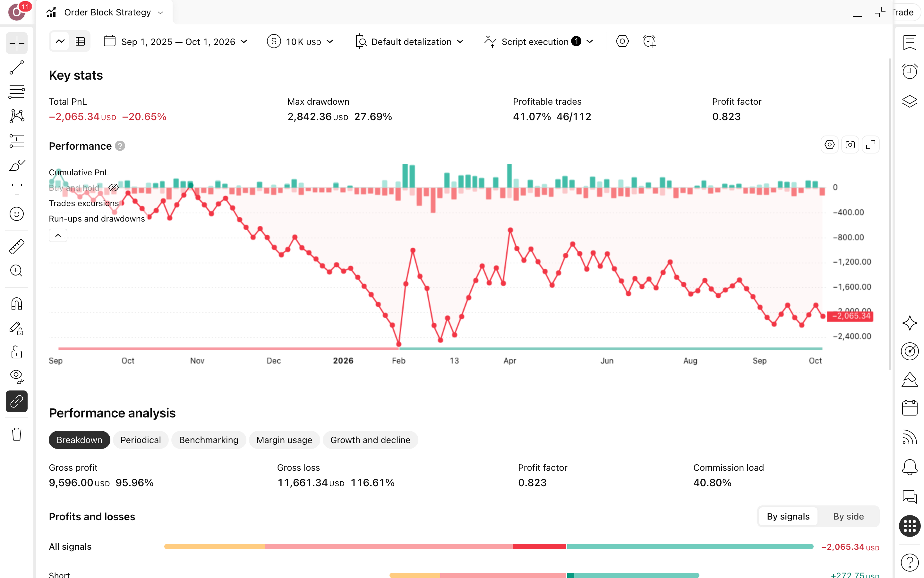Open the 10K USD capital dropdown
The image size is (924, 578).
(301, 42)
